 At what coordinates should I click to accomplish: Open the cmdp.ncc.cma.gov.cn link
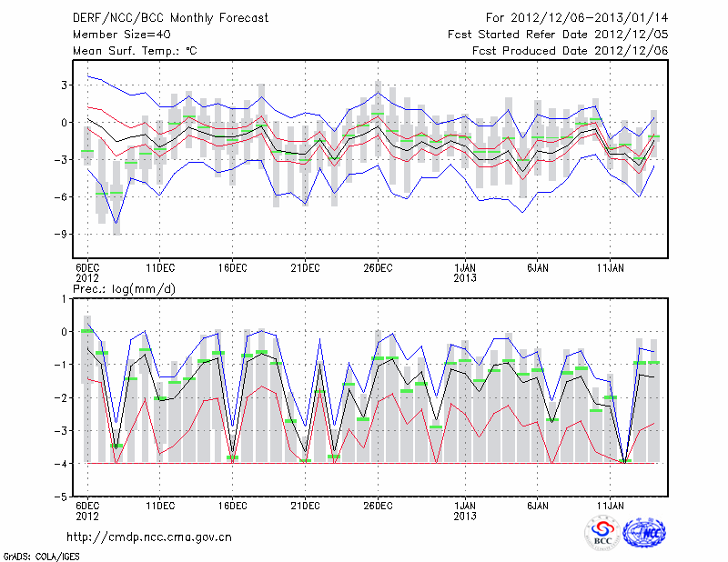tap(149, 537)
